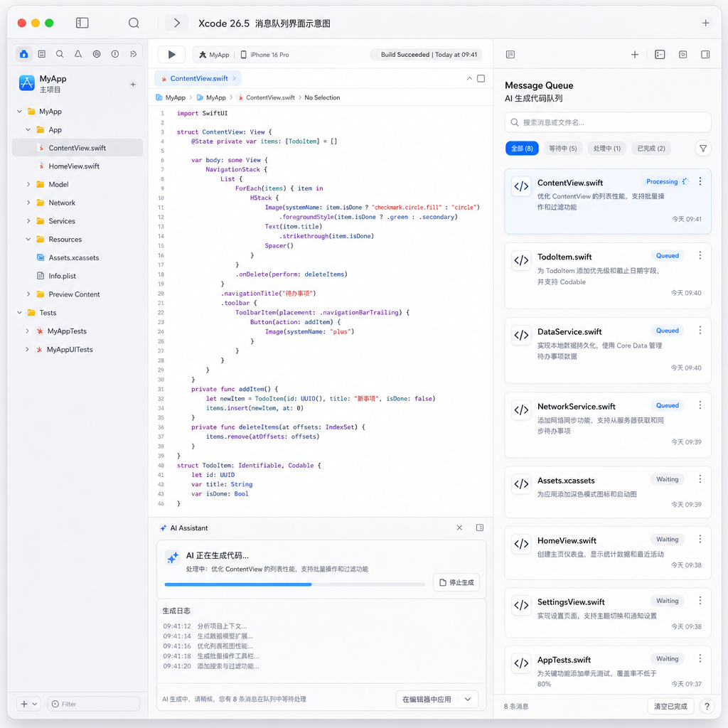Open the test navigator icon
The height and width of the screenshot is (728, 728).
coord(97,54)
